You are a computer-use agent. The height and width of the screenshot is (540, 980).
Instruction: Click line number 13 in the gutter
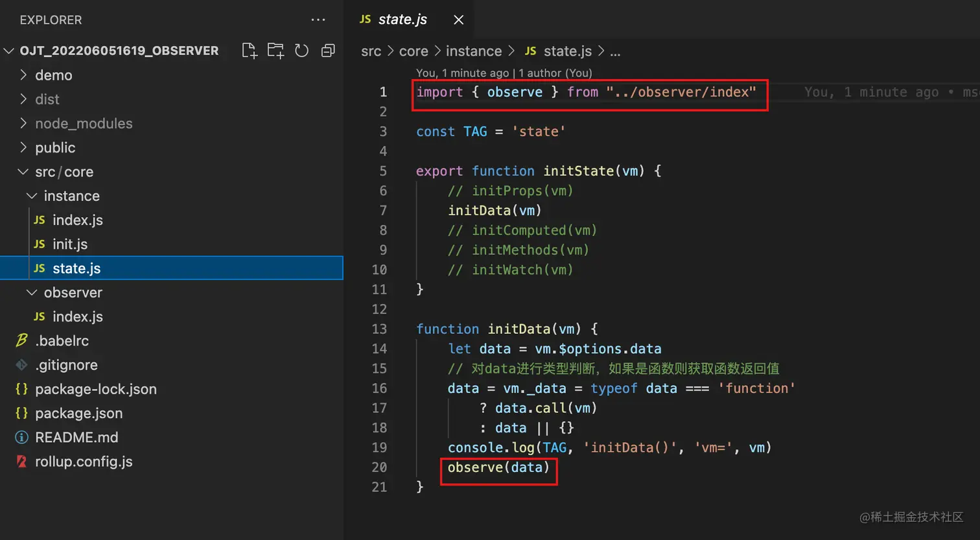(x=379, y=329)
